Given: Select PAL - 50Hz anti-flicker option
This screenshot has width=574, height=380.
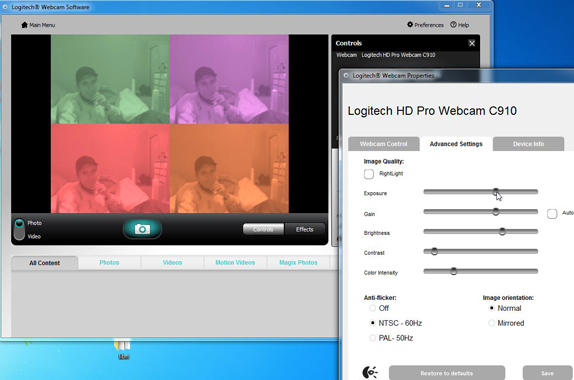Looking at the screenshot, I should point(373,338).
